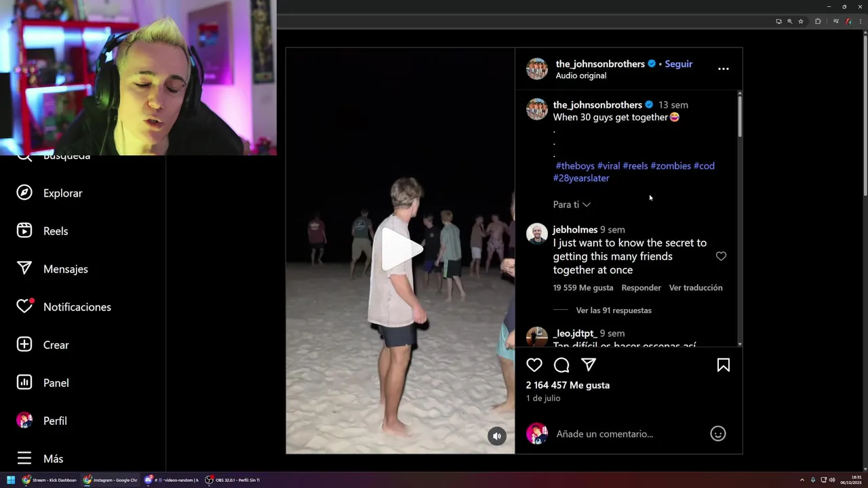Open comment bubble icon under post
The width and height of the screenshot is (868, 488).
pyautogui.click(x=561, y=365)
